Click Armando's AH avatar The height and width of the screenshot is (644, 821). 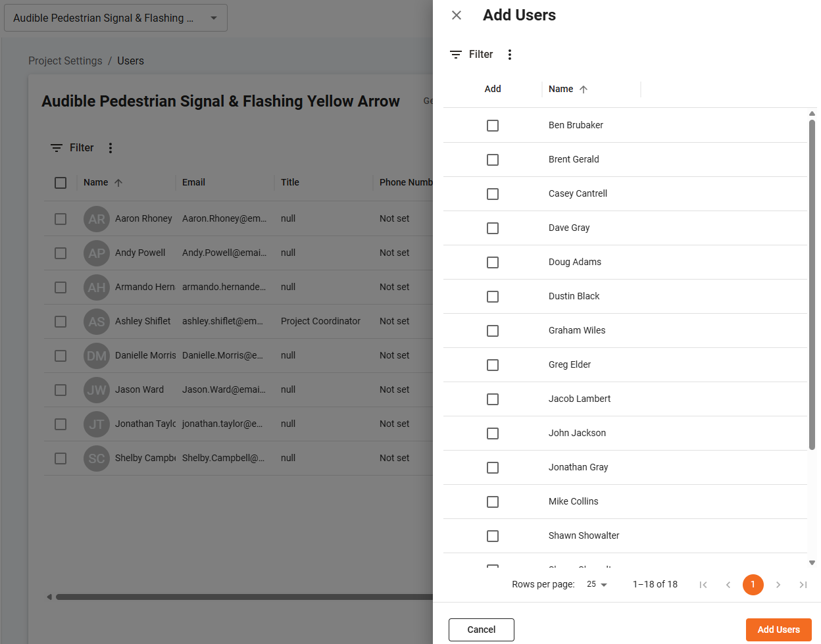[x=97, y=287]
